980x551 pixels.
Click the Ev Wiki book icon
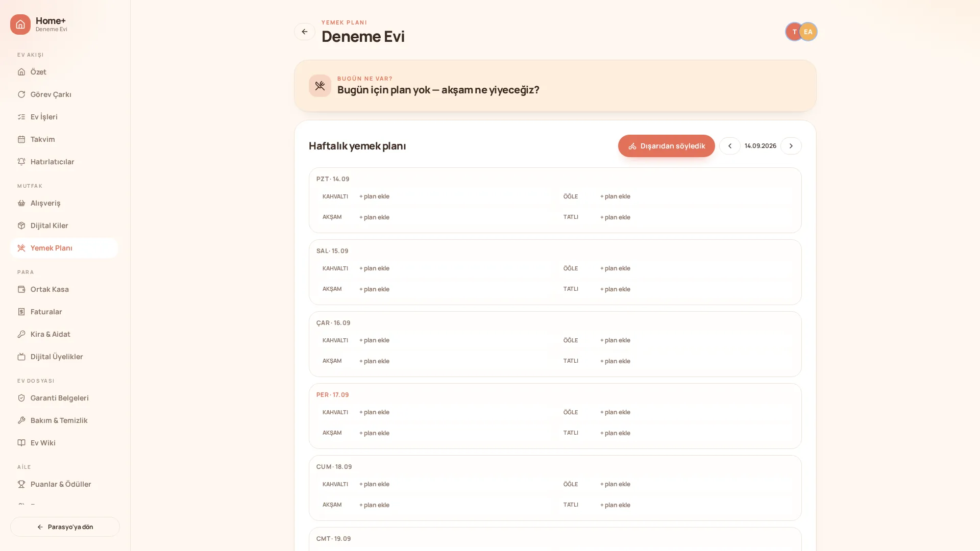tap(21, 443)
